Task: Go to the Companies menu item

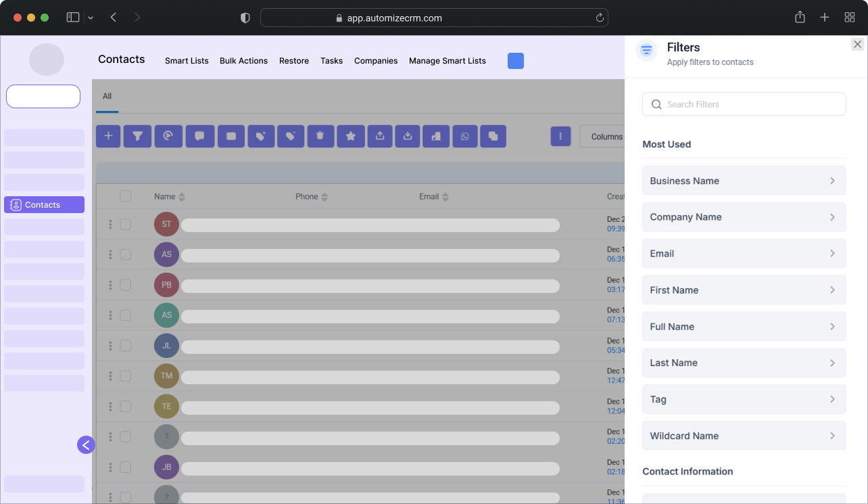Action: tap(376, 61)
